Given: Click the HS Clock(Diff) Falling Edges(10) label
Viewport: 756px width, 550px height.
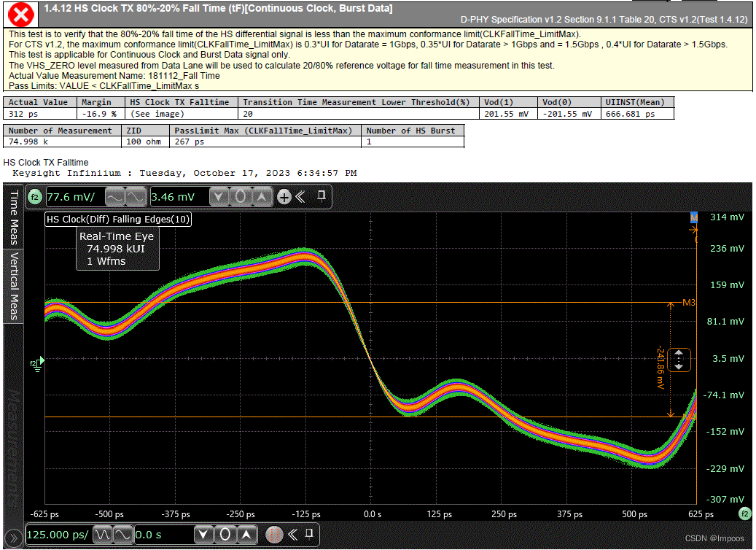Looking at the screenshot, I should click(x=118, y=219).
